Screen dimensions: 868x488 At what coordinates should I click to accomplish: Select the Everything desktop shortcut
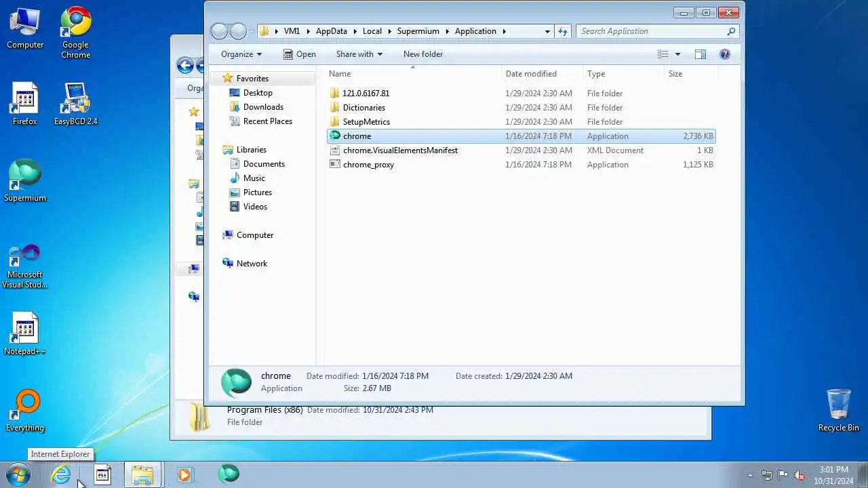point(25,411)
